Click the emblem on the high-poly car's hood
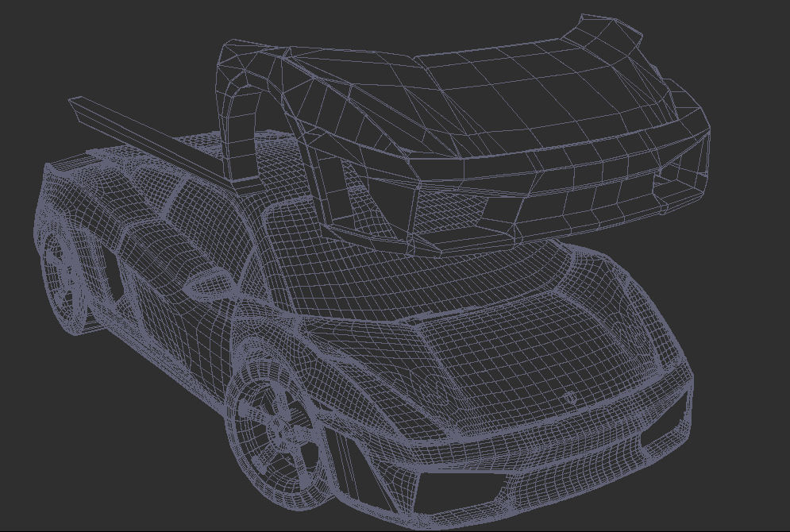The width and height of the screenshot is (790, 532). coord(571,398)
